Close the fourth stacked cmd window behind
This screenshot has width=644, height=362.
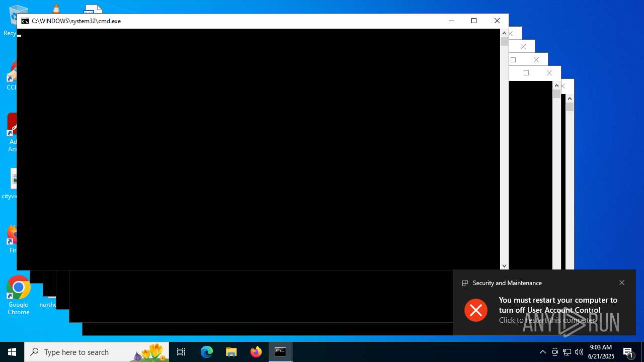coord(549,73)
